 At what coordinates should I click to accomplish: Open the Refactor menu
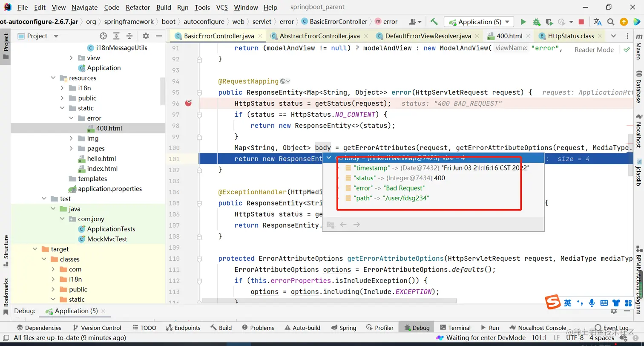pos(138,7)
